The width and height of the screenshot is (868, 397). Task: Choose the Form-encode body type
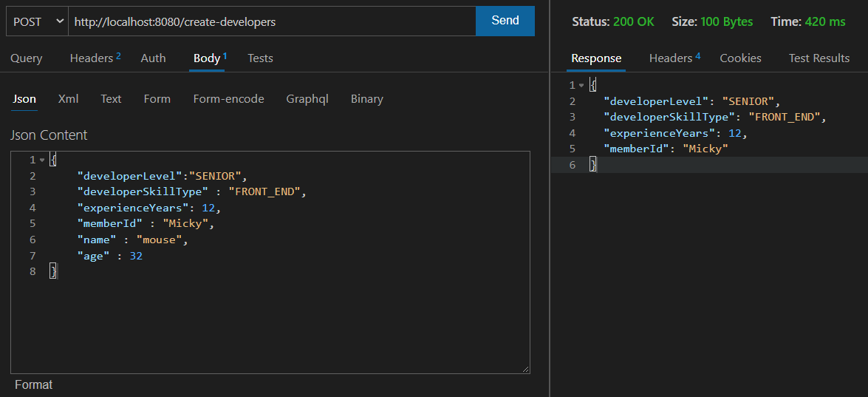point(228,99)
